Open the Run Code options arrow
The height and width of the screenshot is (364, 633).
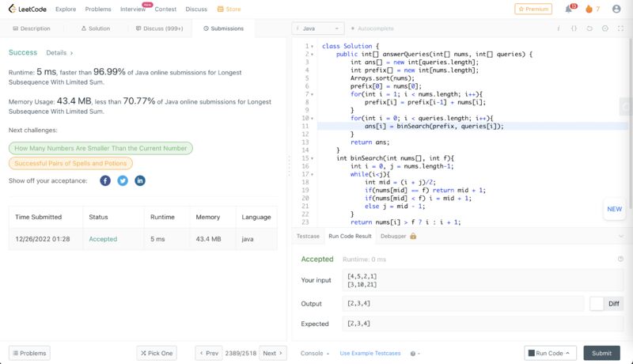click(567, 353)
